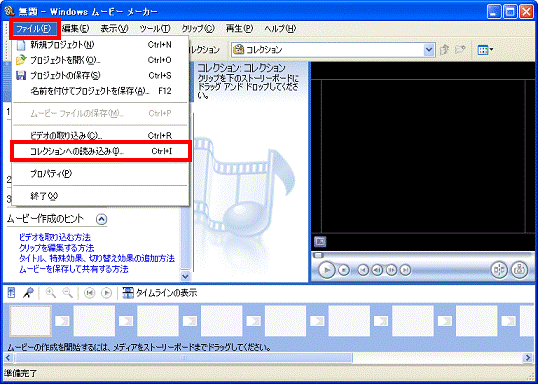The height and width of the screenshot is (384, 538).
Task: Click the Play Storyboard icon
Action: tap(107, 293)
